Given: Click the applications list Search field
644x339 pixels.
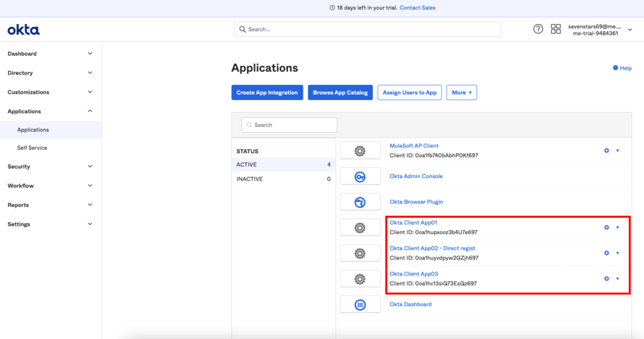Looking at the screenshot, I should [289, 125].
